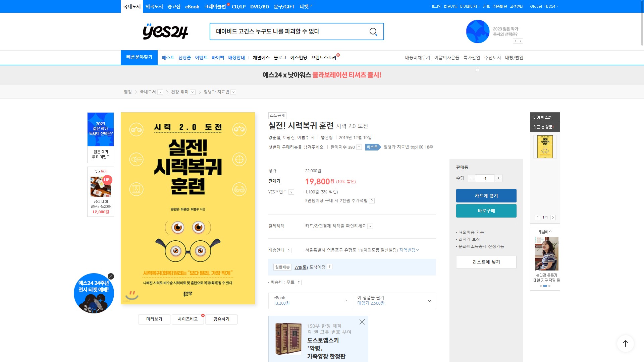Viewport: 644px width, 362px height.
Task: Expand the 결제혜택 card benefits dropdown
Action: tap(370, 226)
